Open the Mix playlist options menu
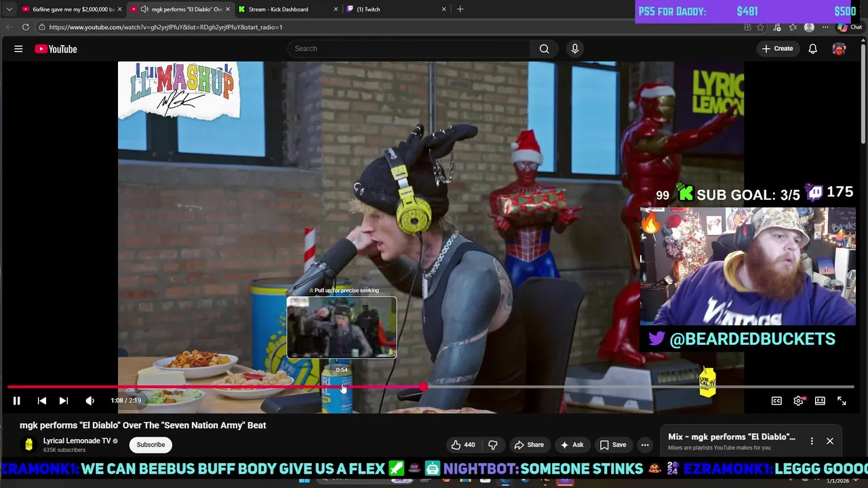 pyautogui.click(x=812, y=441)
